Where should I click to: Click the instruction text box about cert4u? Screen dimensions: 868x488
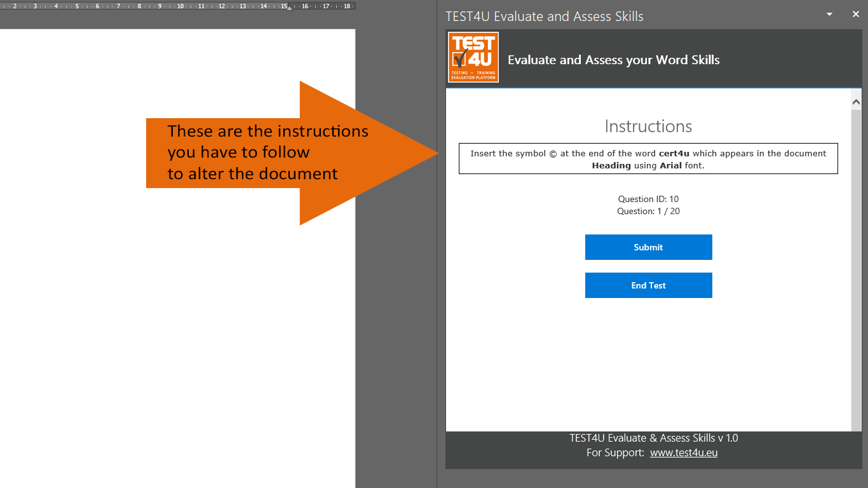click(648, 159)
